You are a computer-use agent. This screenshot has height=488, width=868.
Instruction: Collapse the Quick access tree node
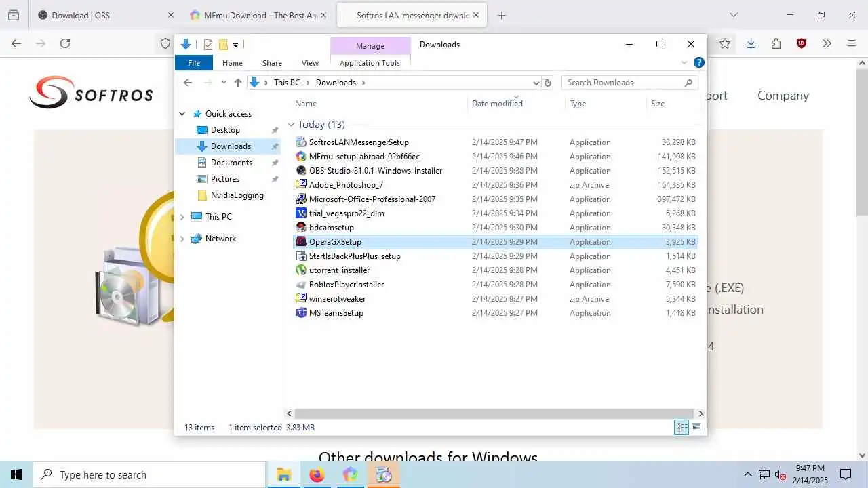(182, 114)
